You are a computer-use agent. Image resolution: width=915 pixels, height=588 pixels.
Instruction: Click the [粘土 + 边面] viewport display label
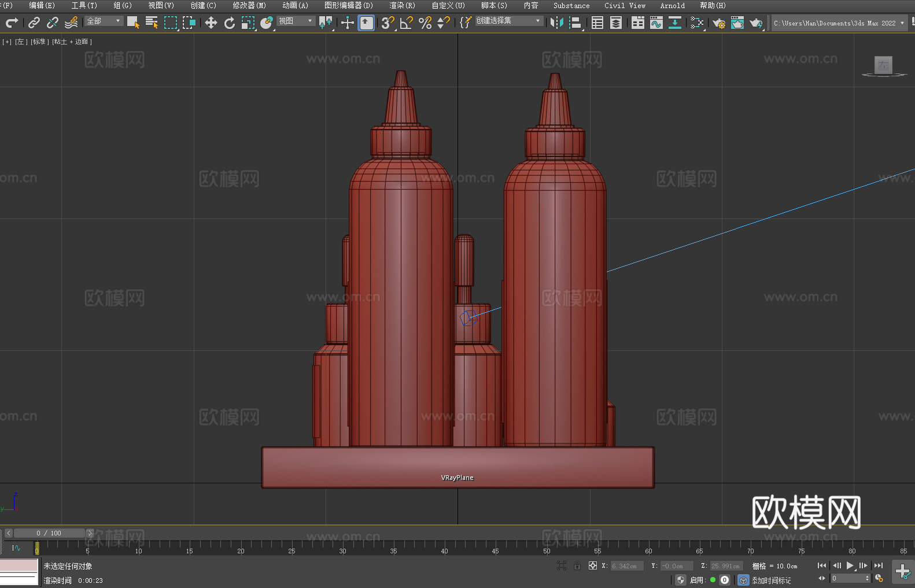pyautogui.click(x=72, y=42)
